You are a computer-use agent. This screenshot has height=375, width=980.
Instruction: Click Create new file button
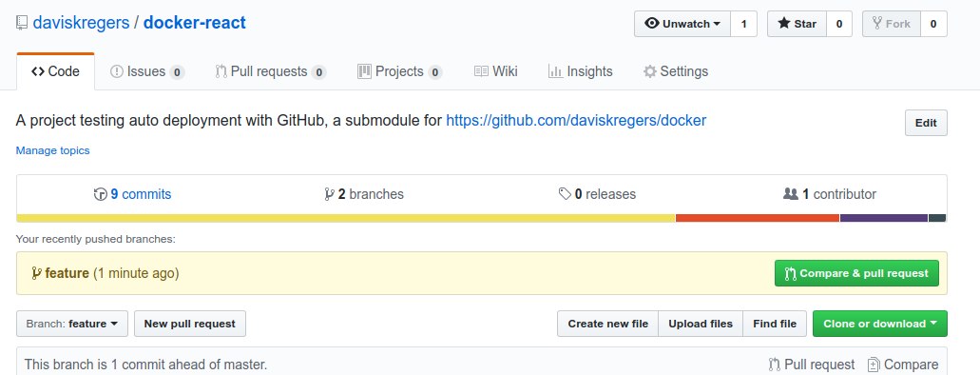(607, 324)
